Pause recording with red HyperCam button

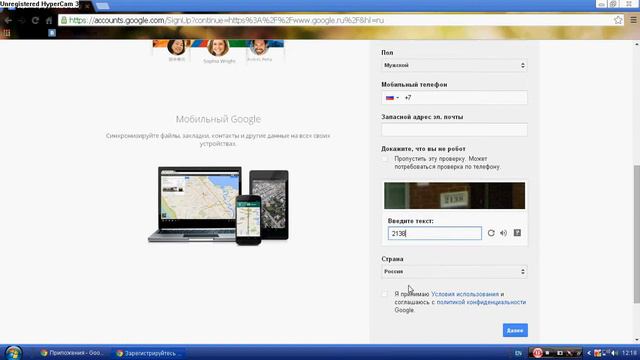(537, 353)
